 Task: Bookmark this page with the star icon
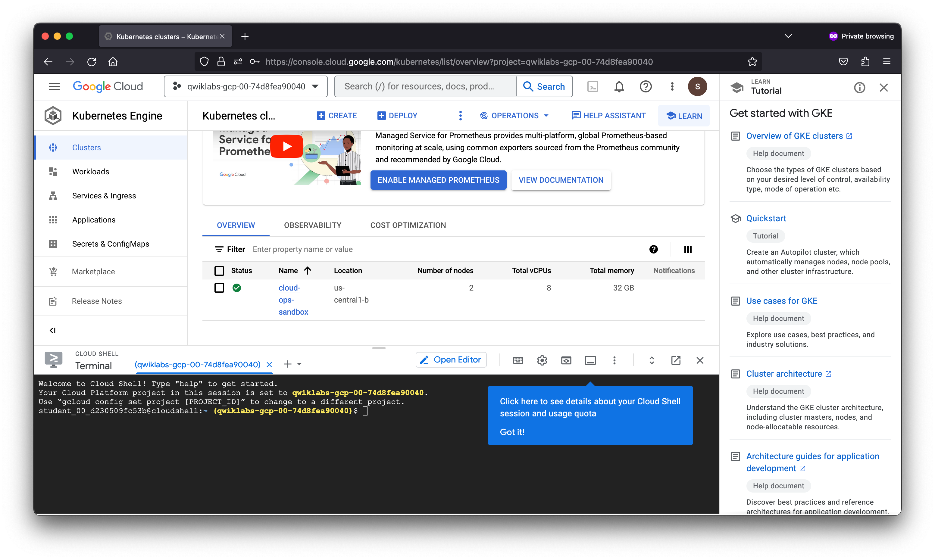(752, 61)
